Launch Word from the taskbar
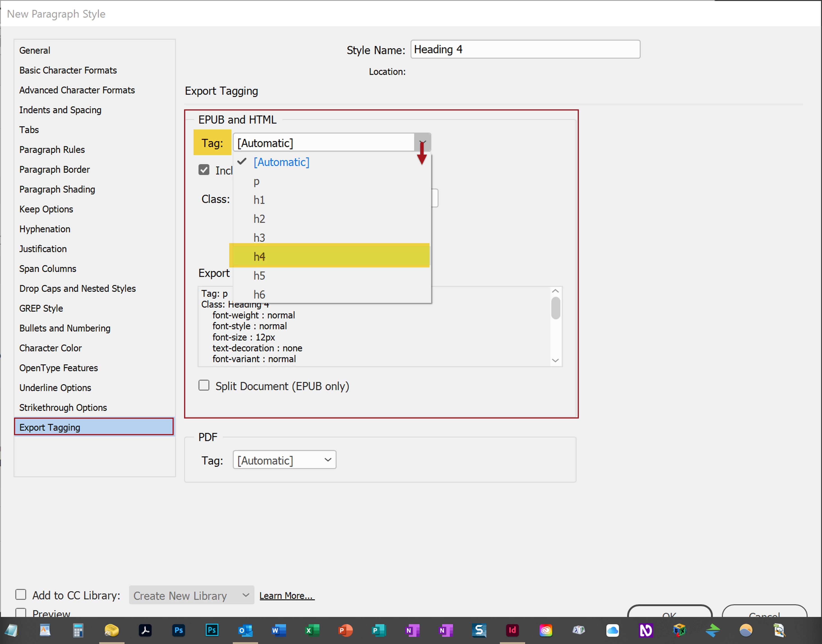The height and width of the screenshot is (644, 822). [278, 630]
